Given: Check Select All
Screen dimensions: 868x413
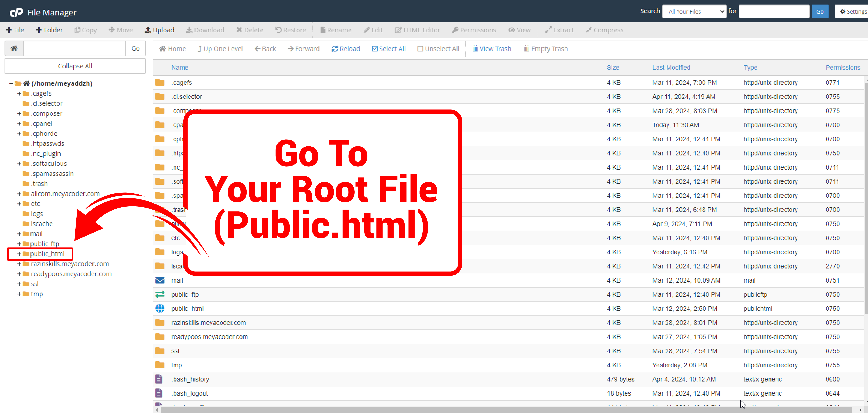Looking at the screenshot, I should [389, 49].
